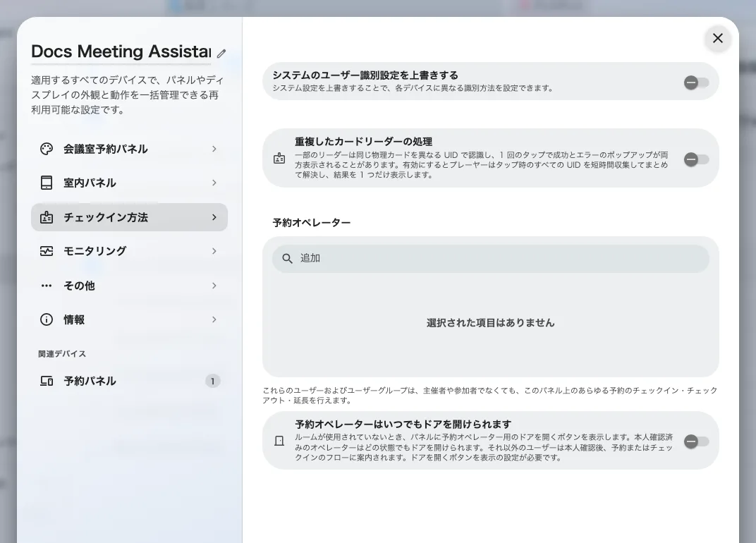Expand the 会議室予約パネル chevron
Viewport: 756px width, 543px height.
click(214, 149)
